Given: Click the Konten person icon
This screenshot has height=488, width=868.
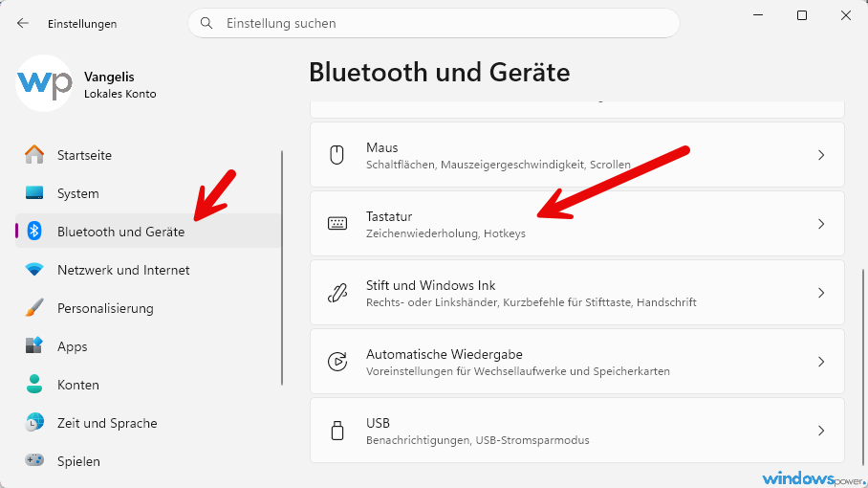Looking at the screenshot, I should coord(34,385).
